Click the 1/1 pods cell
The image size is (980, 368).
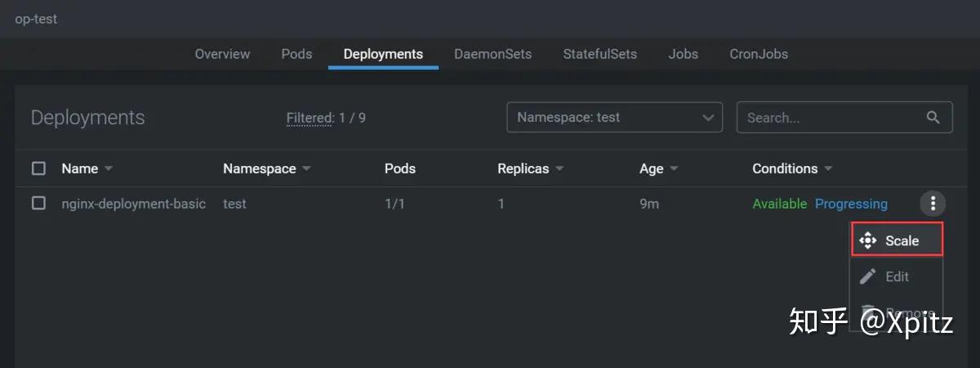pos(394,204)
